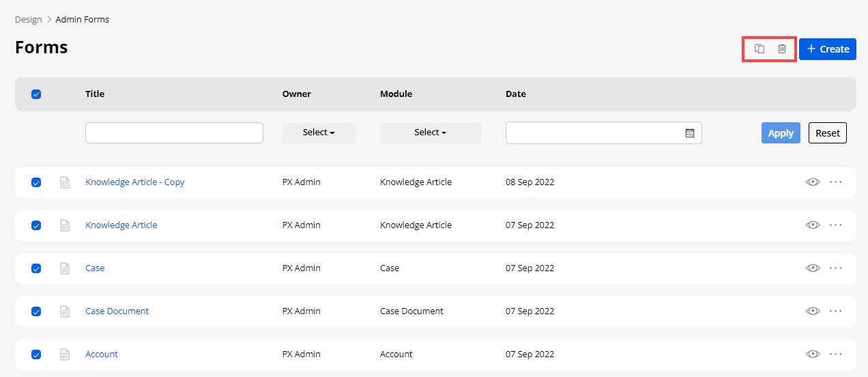The image size is (868, 377).
Task: Go to Design in the breadcrumb
Action: [28, 20]
